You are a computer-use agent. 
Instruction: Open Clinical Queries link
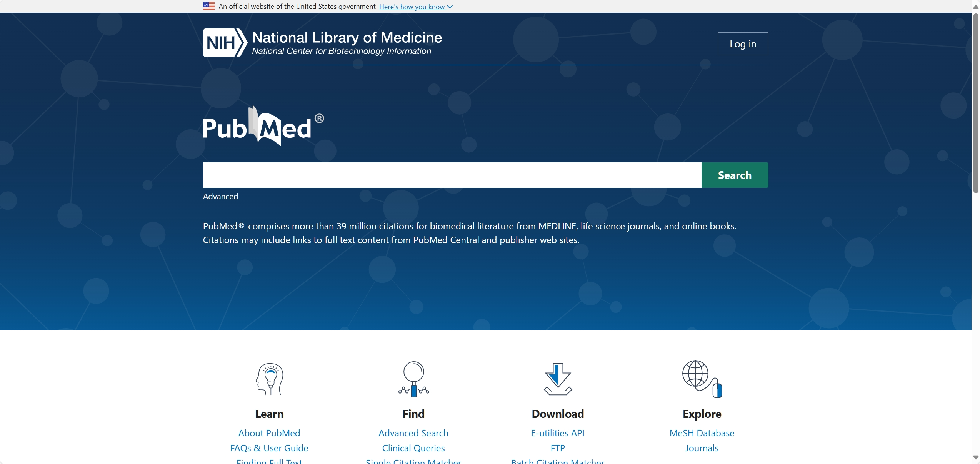[x=413, y=448]
